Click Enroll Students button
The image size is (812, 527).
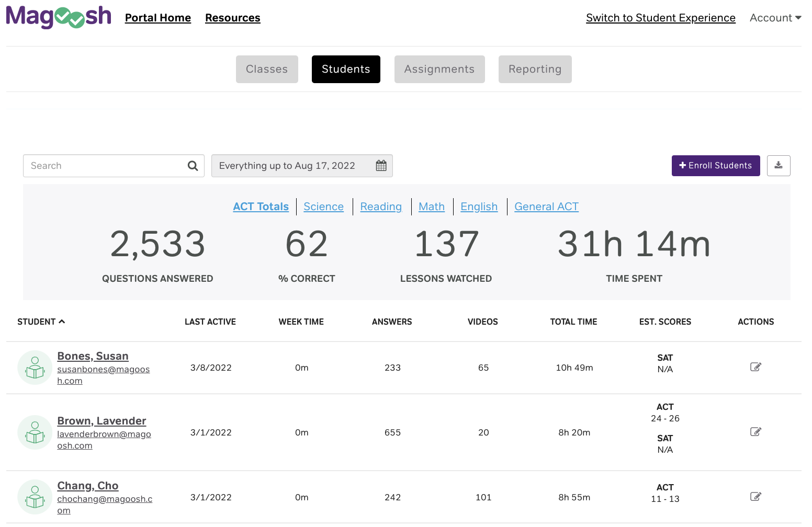[716, 166]
